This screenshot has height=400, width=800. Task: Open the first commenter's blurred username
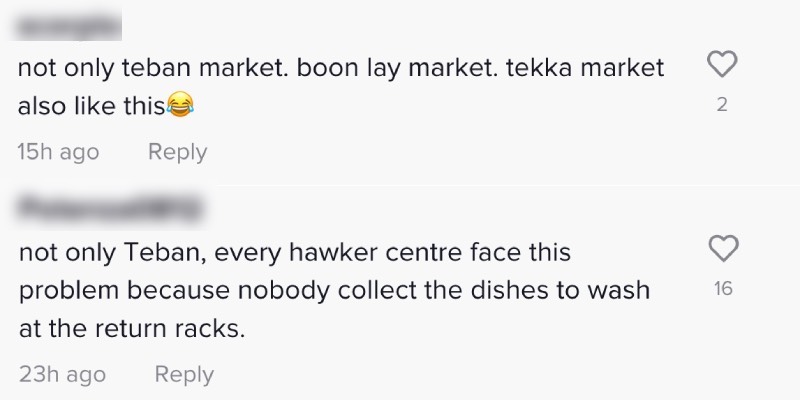[x=69, y=22]
